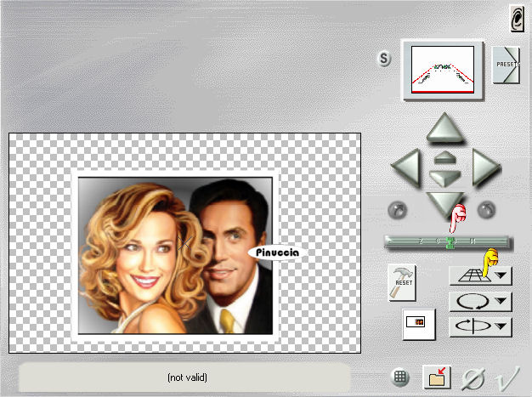
Task: Open the perspective grid dropdown
Action: (x=480, y=275)
